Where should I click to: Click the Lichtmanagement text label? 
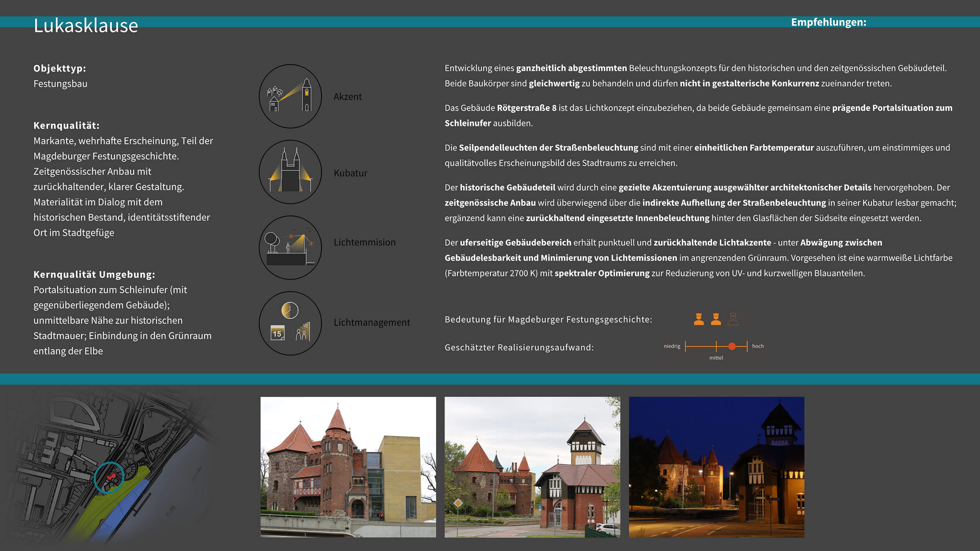click(x=372, y=322)
